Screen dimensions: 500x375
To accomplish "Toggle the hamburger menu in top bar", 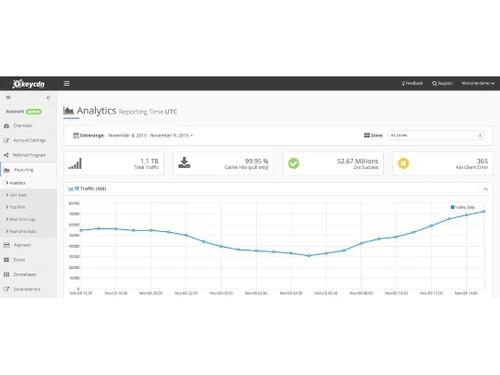I will 67,83.
